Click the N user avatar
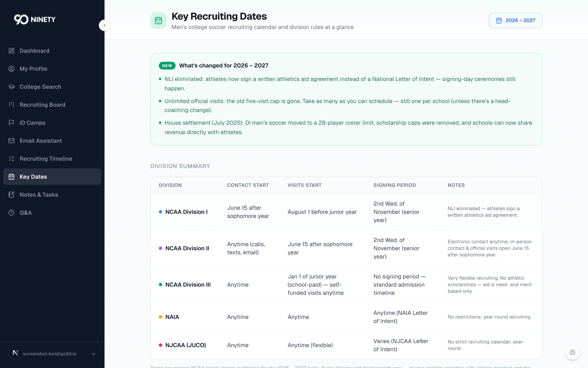 pos(15,353)
